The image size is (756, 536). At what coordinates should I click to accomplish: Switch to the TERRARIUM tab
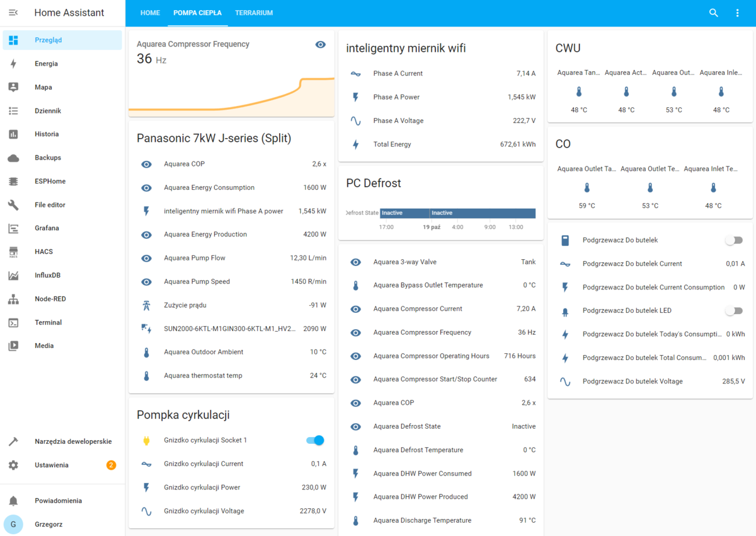[x=254, y=13]
